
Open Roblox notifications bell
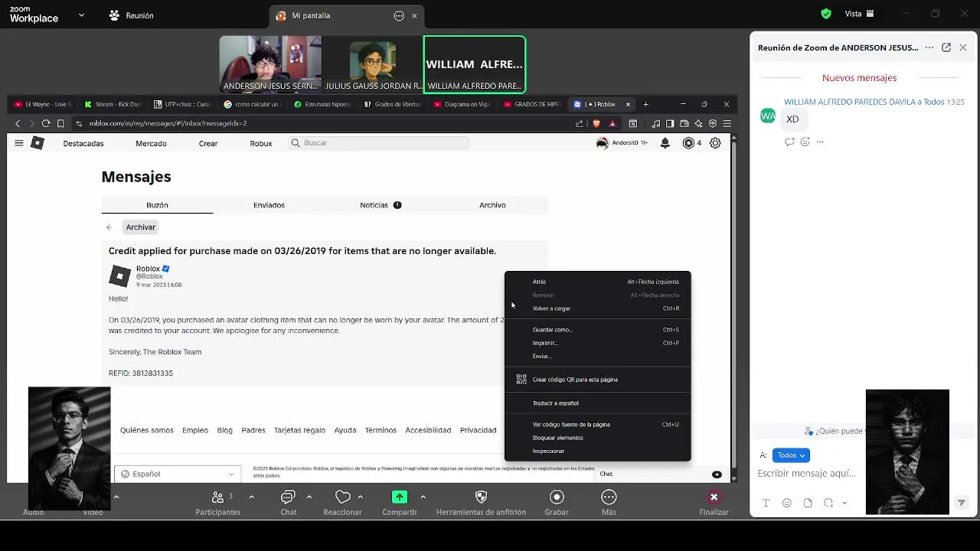point(665,143)
